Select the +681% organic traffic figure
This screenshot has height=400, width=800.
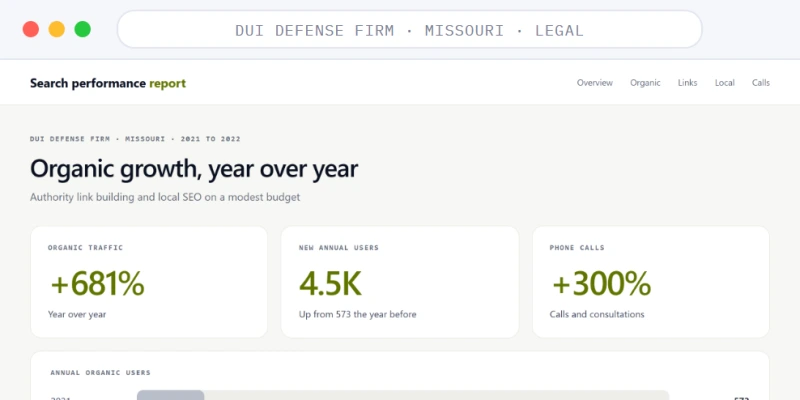coord(97,284)
